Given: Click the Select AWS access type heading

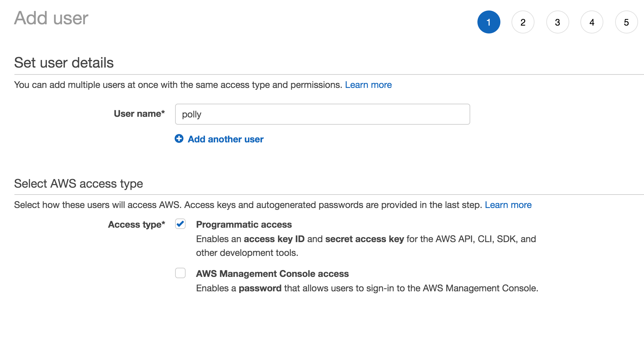Looking at the screenshot, I should 78,183.
